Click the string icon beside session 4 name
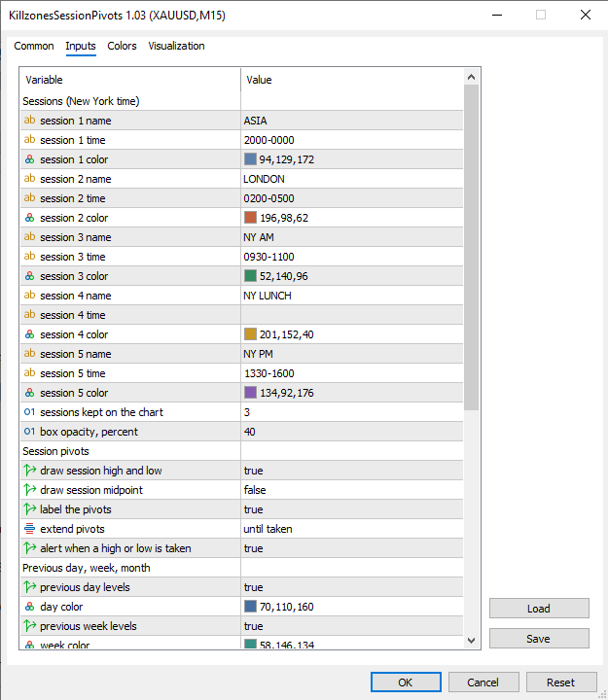The width and height of the screenshot is (608, 700). tap(29, 296)
